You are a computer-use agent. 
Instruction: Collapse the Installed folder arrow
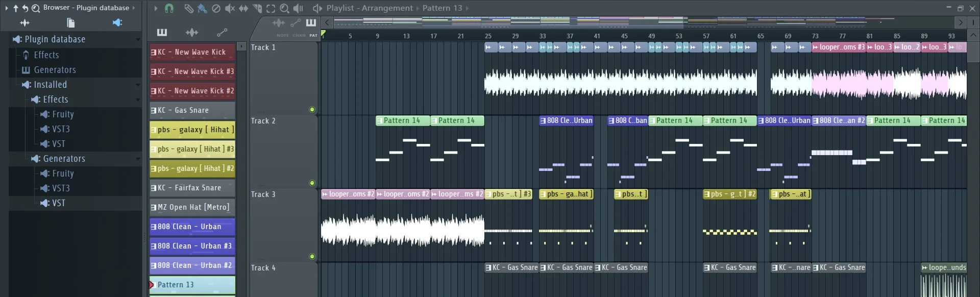click(137, 85)
